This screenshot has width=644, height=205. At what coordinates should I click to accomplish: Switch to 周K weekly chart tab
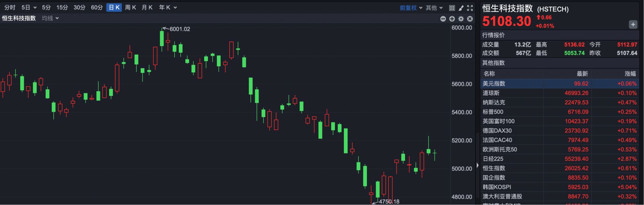(130, 7)
